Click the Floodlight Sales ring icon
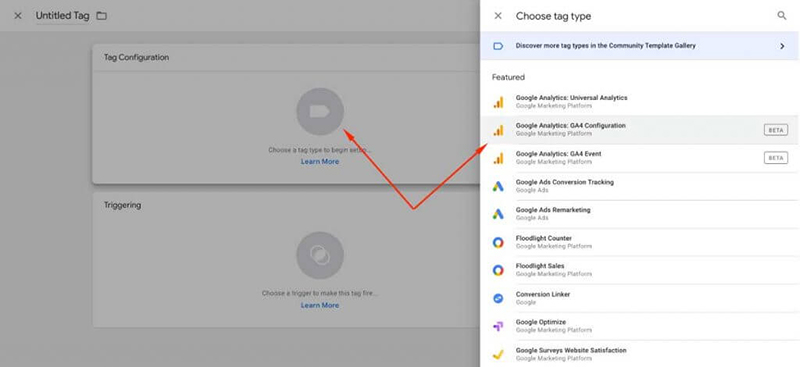The width and height of the screenshot is (800, 367). (x=498, y=271)
